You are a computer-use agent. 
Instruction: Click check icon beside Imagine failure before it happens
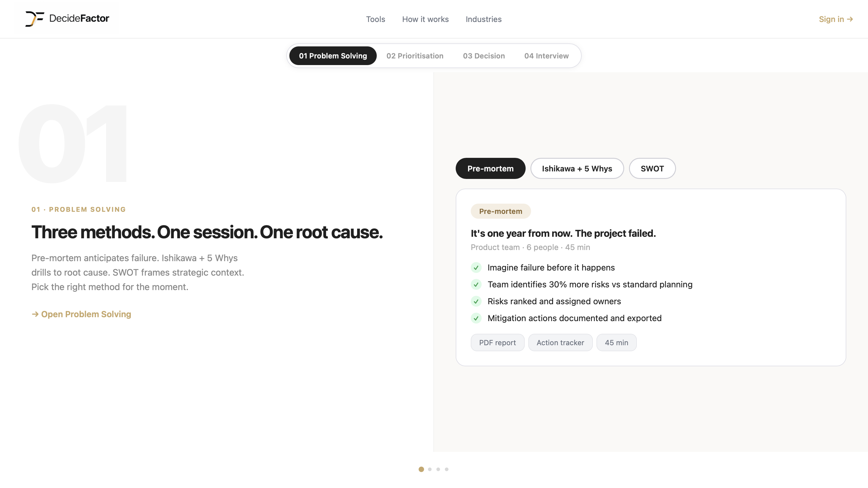[x=476, y=267]
